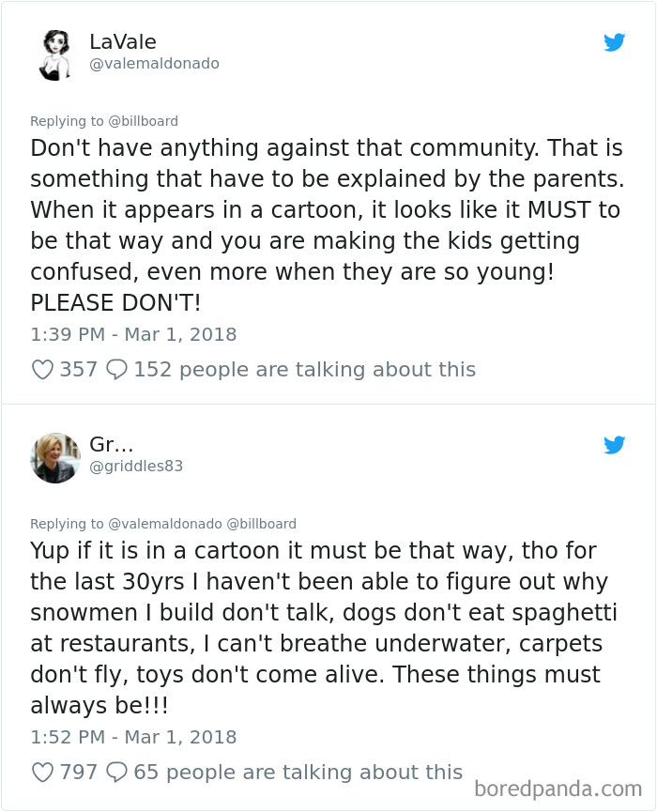Click Twitter bird icon on LaVale's tweet

coord(614,42)
